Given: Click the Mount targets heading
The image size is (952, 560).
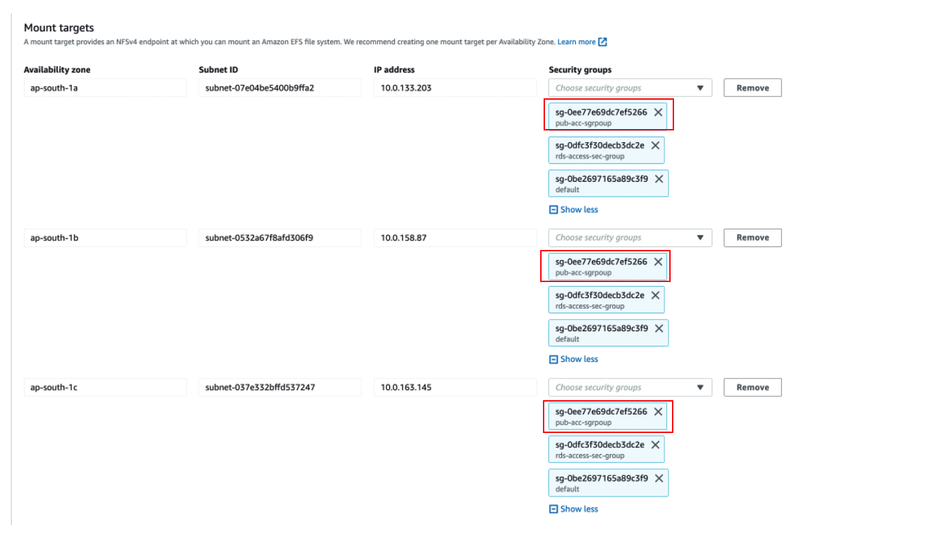Looking at the screenshot, I should [59, 28].
